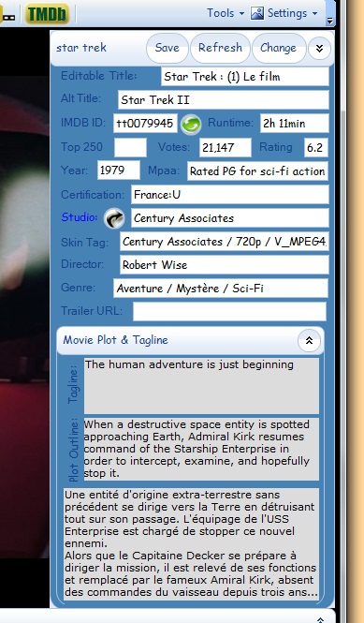Click the 'Trailer URL:' label

[x=92, y=311]
